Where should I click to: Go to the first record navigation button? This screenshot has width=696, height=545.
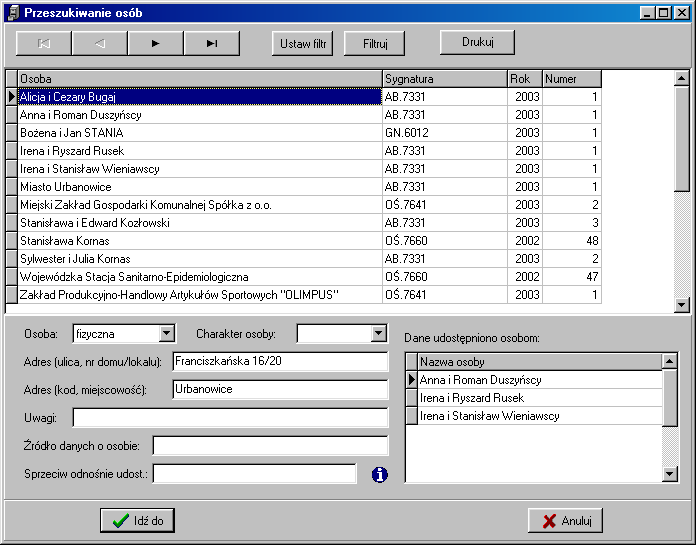pyautogui.click(x=44, y=43)
